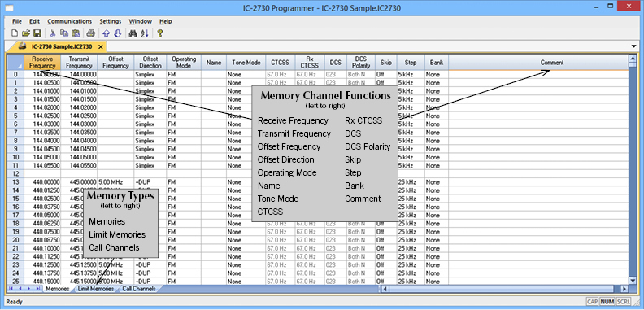Jump to last sheet tab navigation arrow
644x310 pixels.
point(38,289)
